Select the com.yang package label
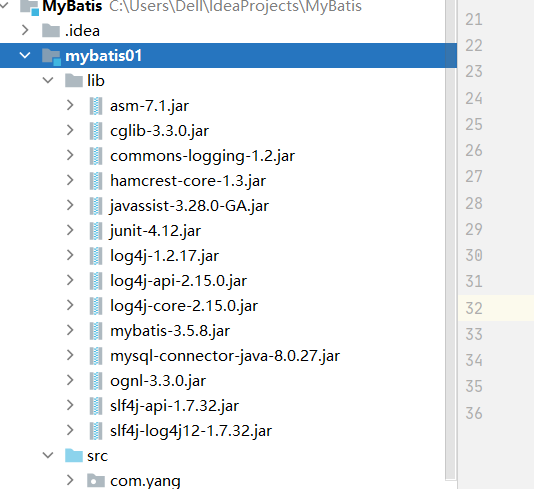 pos(145,481)
